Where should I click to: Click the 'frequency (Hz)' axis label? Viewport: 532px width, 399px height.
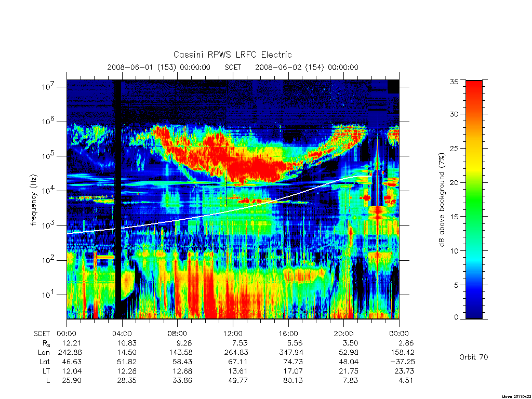(33, 200)
